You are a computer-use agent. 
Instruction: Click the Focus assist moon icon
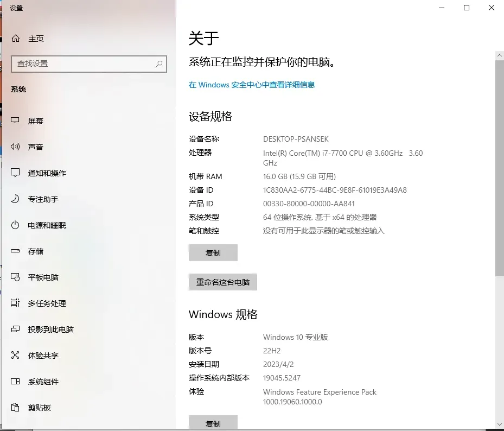(x=15, y=199)
